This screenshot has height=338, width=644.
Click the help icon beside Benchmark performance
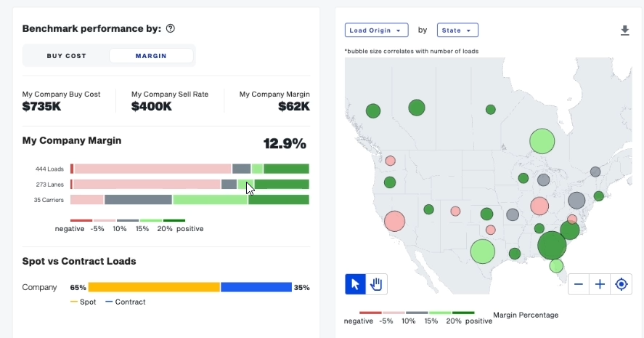click(171, 29)
